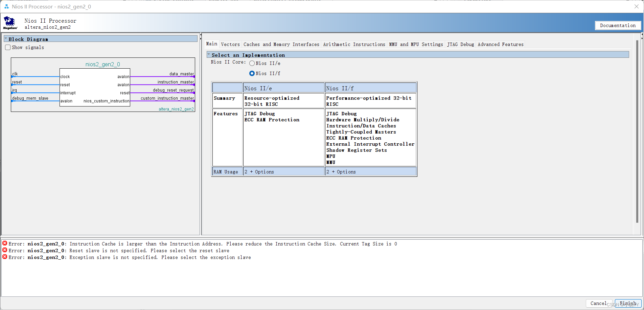The width and height of the screenshot is (644, 310).
Task: Click the RAM Usage row label
Action: click(x=226, y=172)
